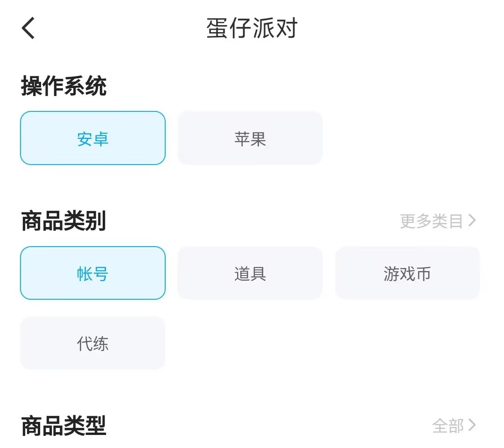
Task: Switch the OS filter to Apple (苹果)
Action: pyautogui.click(x=250, y=138)
